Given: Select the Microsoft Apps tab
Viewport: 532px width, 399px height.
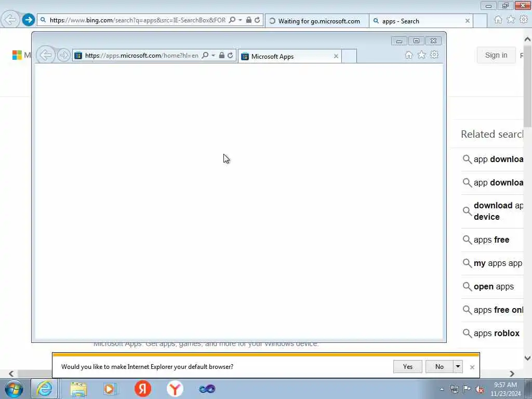Looking at the screenshot, I should click(x=289, y=56).
